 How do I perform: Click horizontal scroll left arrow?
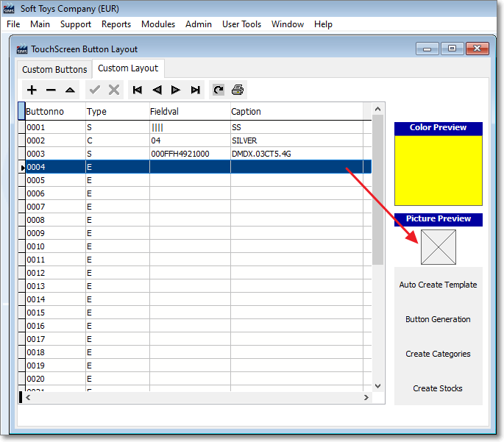click(28, 398)
